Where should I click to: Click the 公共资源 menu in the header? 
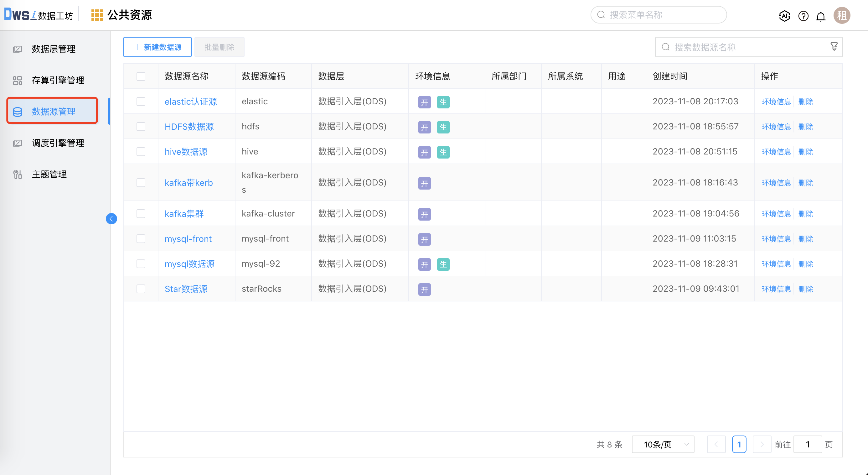point(130,15)
